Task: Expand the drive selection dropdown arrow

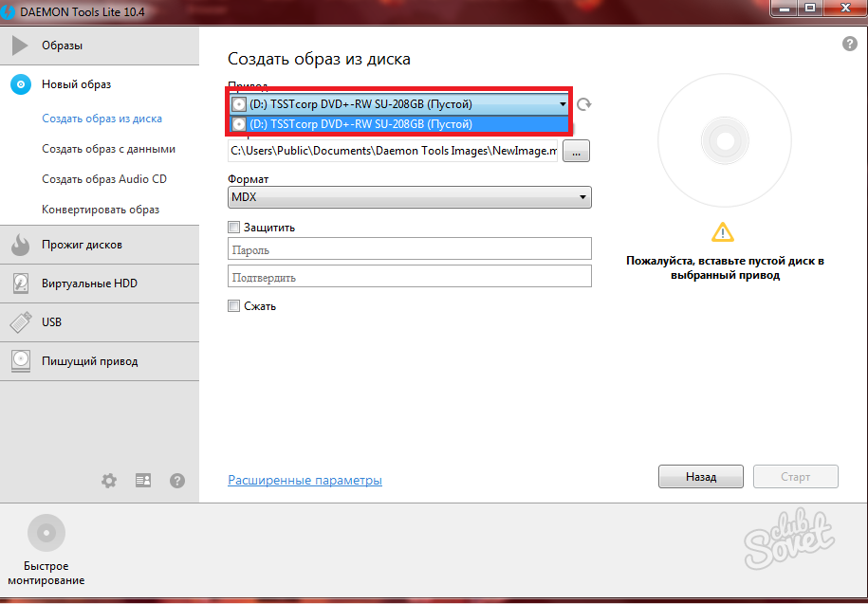Action: click(563, 104)
